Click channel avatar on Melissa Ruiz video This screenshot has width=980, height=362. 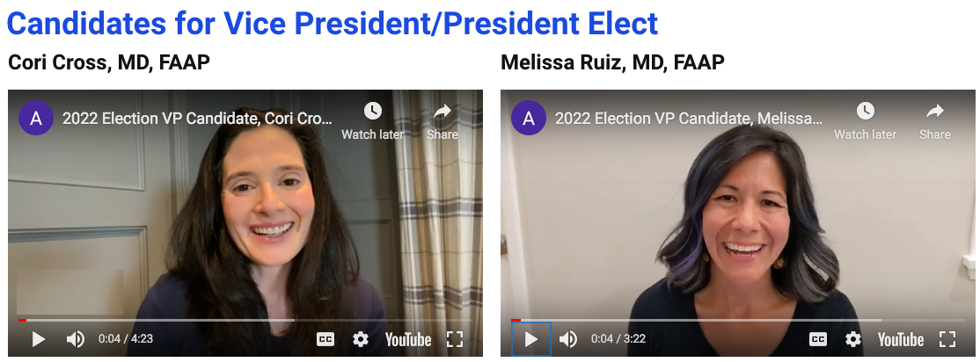tap(529, 119)
